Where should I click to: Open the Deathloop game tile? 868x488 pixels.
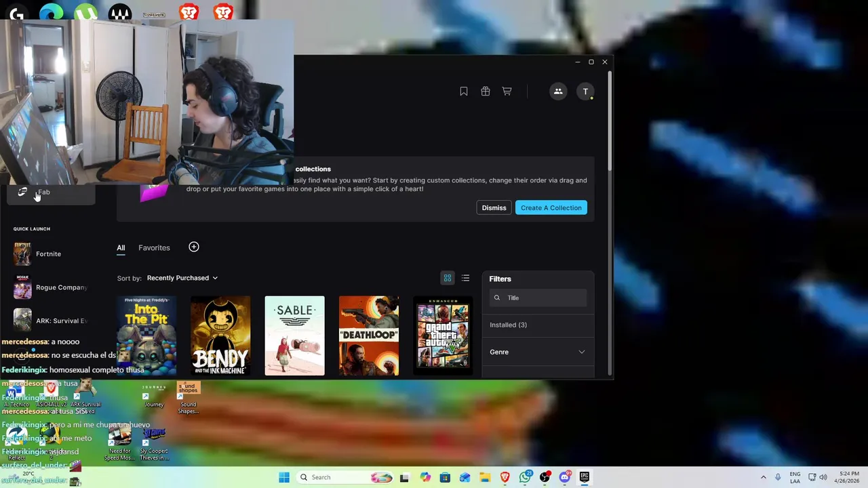369,335
